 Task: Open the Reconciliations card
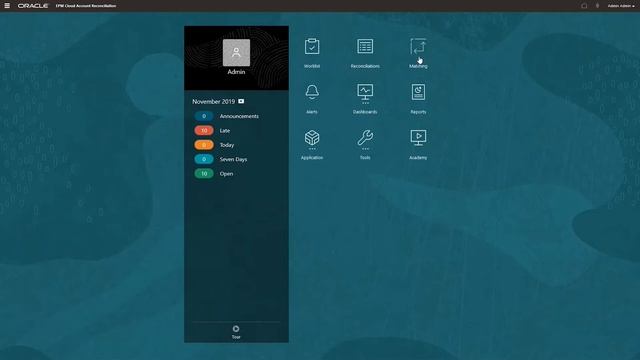click(x=365, y=53)
